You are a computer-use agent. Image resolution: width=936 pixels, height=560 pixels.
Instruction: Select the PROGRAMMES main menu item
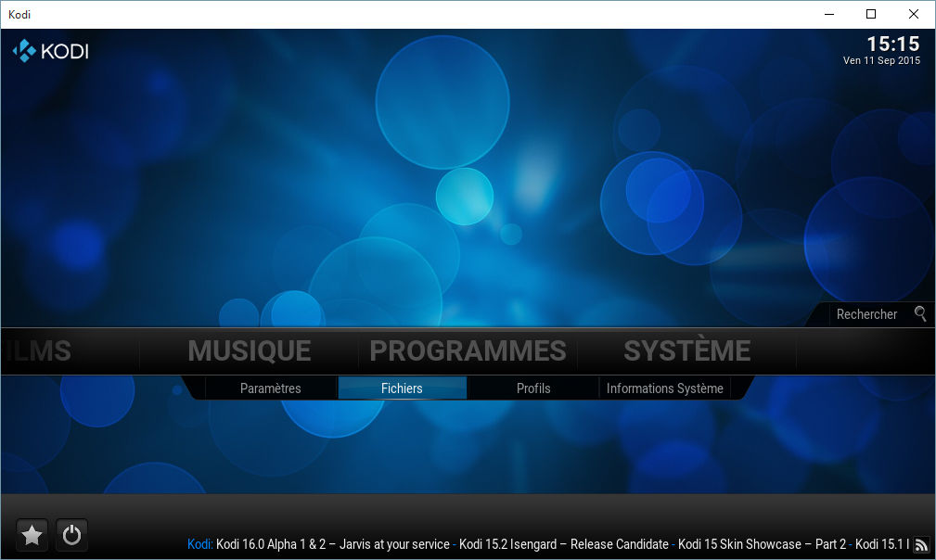468,350
